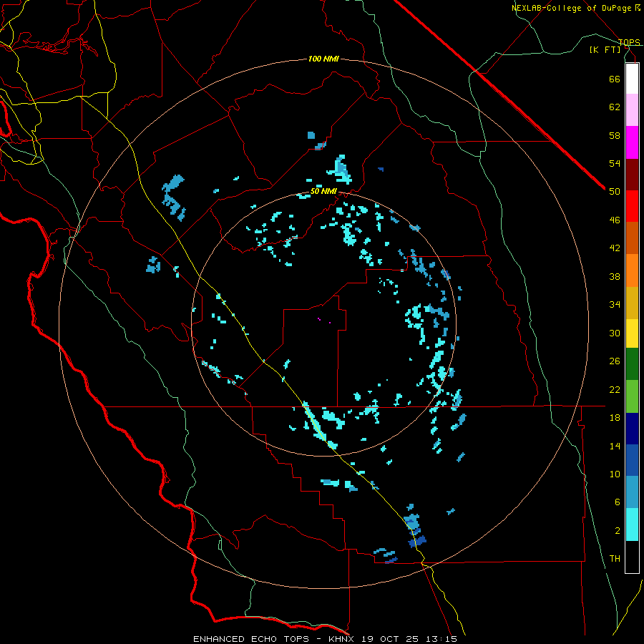Click the legend value "6"
Image resolution: width=644 pixels, height=644 pixels.
[618, 502]
